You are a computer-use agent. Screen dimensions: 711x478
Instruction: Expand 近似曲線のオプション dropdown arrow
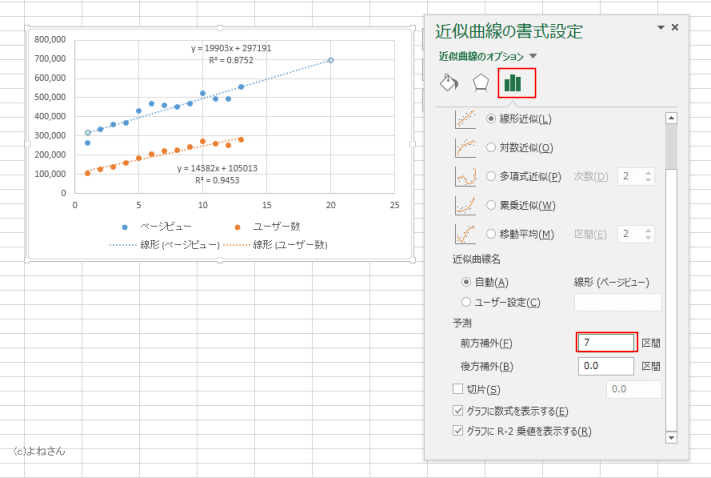(x=533, y=56)
